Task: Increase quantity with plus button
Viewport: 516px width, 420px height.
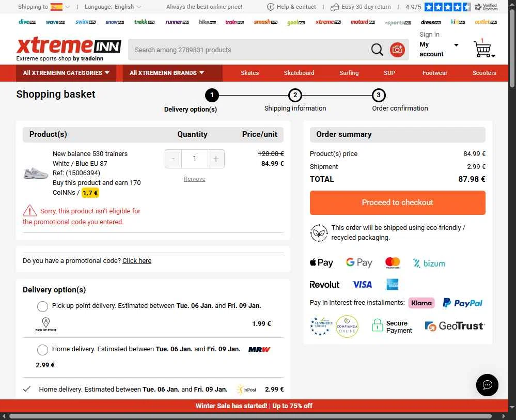Action: (216, 159)
